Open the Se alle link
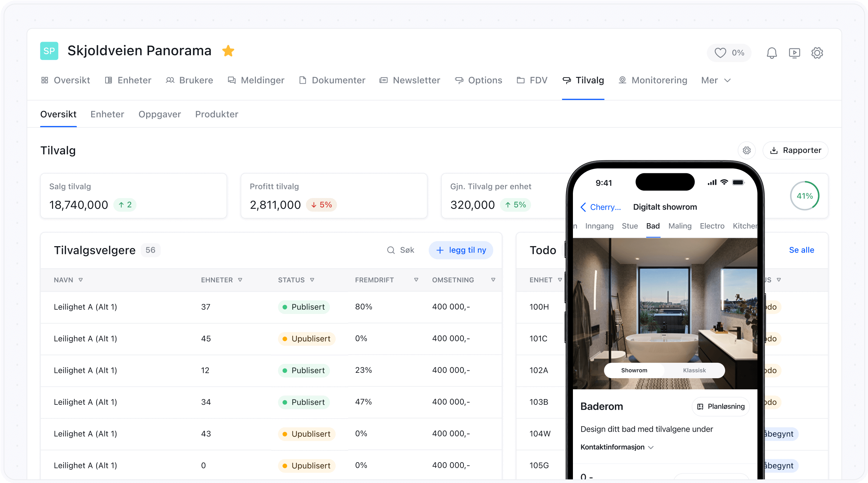The width and height of the screenshot is (868, 483). 801,250
